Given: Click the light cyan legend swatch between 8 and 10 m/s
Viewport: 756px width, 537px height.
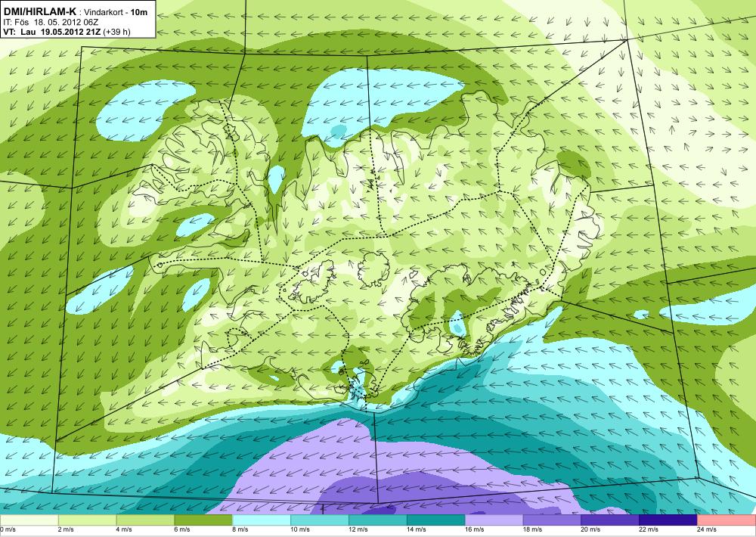Looking at the screenshot, I should [262, 520].
